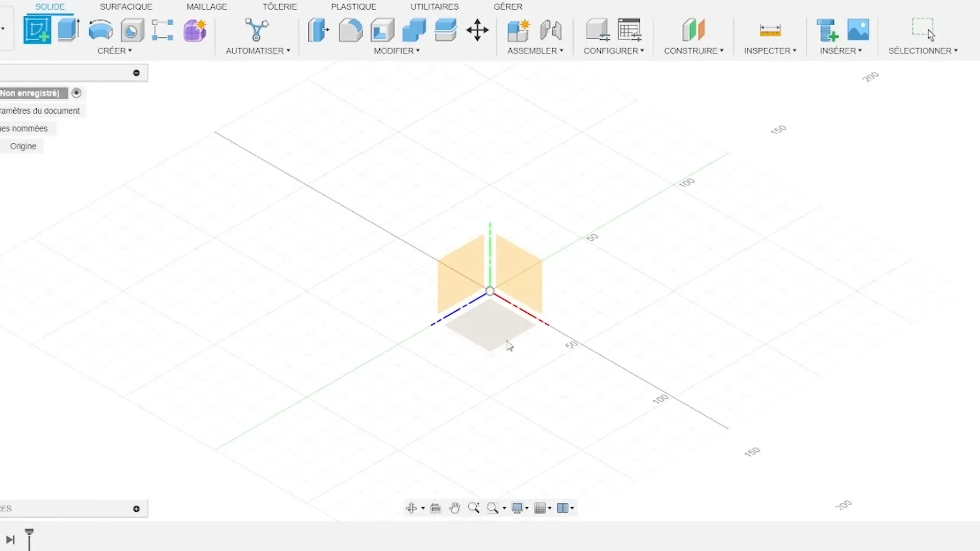980x551 pixels.
Task: Select the Press Pull tool icon
Action: pyautogui.click(x=319, y=30)
